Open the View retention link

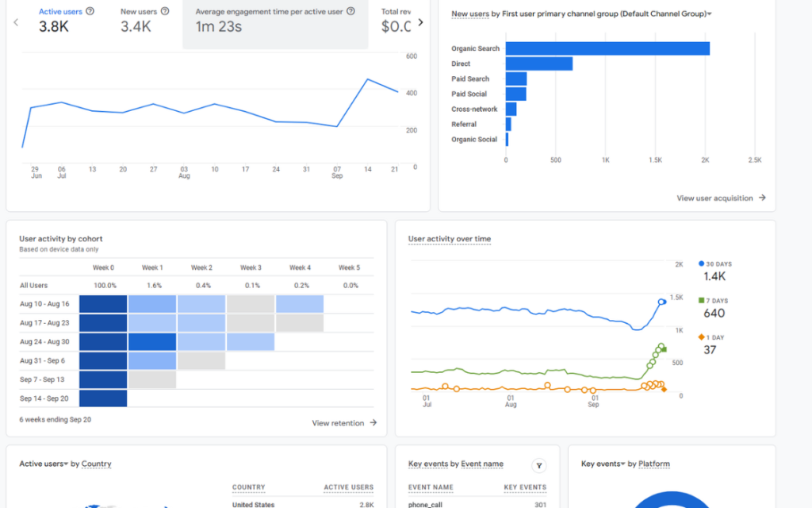[x=344, y=423]
